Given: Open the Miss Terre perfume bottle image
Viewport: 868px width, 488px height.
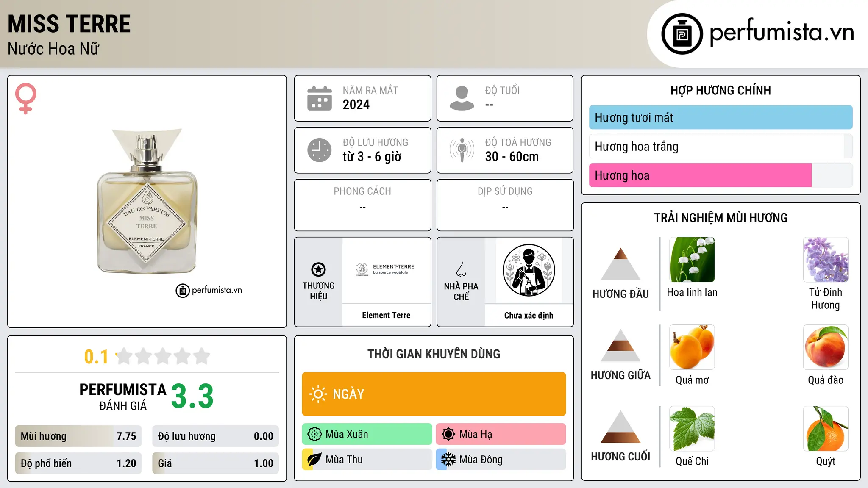Looking at the screenshot, I should click(x=147, y=201).
